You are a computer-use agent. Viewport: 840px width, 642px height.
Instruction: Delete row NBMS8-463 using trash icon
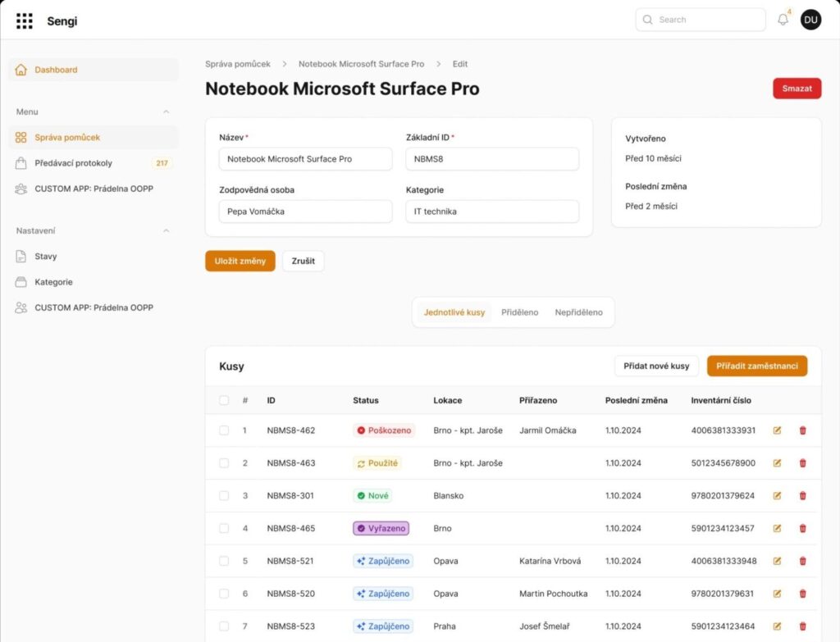(x=802, y=463)
